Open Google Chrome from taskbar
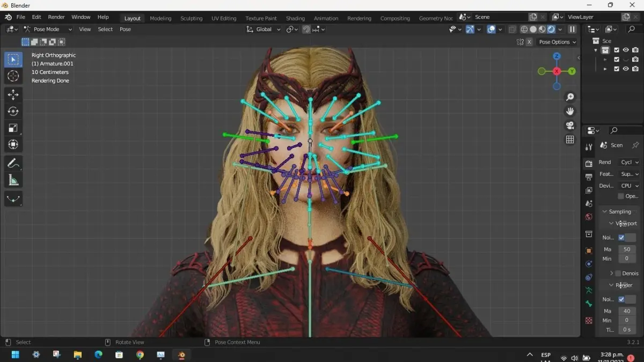Screen dimensions: 644x362 point(140,355)
